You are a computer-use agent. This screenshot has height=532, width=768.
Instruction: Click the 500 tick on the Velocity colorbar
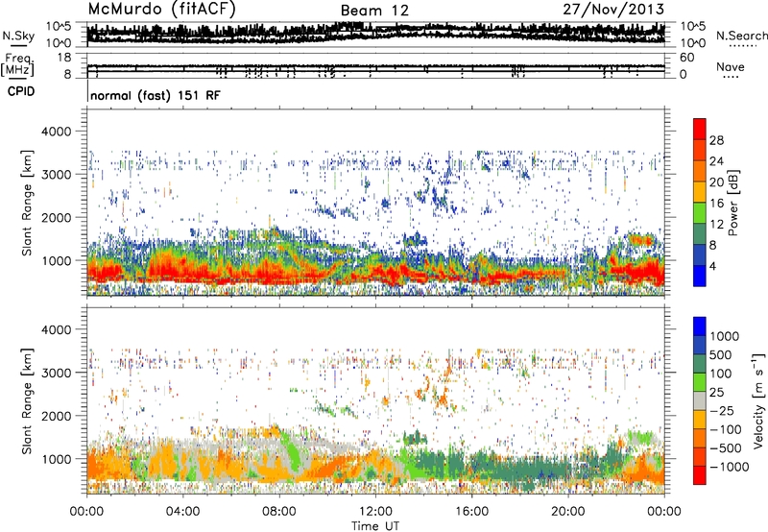721,355
